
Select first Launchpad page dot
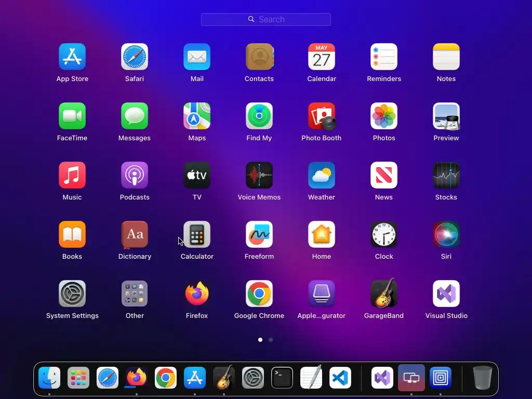(260, 340)
